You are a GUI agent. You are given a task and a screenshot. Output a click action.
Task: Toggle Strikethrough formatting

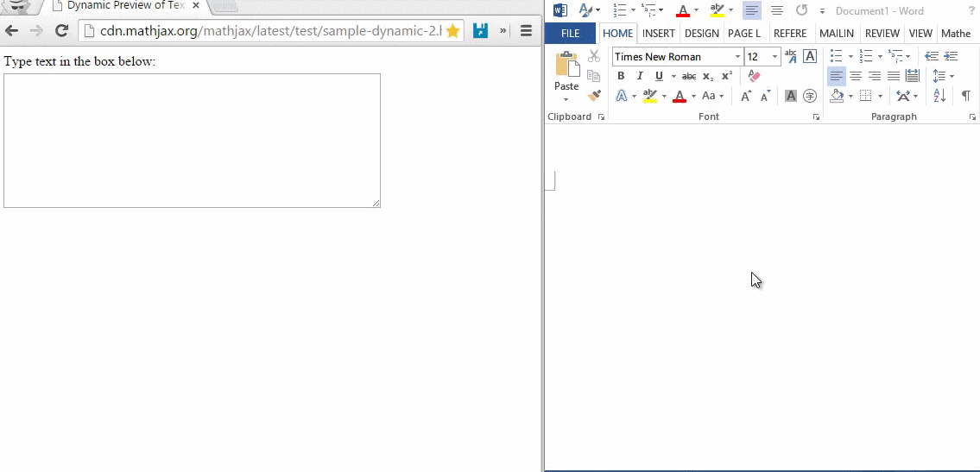[x=689, y=76]
